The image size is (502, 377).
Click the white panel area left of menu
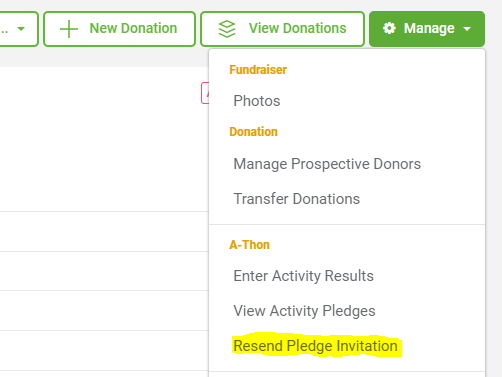tap(100, 139)
